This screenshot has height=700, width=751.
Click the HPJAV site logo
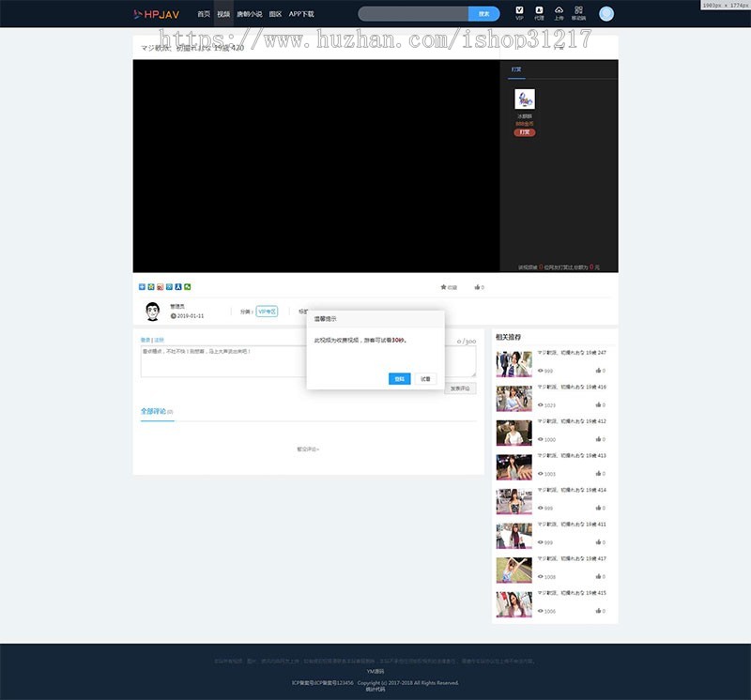tap(156, 14)
